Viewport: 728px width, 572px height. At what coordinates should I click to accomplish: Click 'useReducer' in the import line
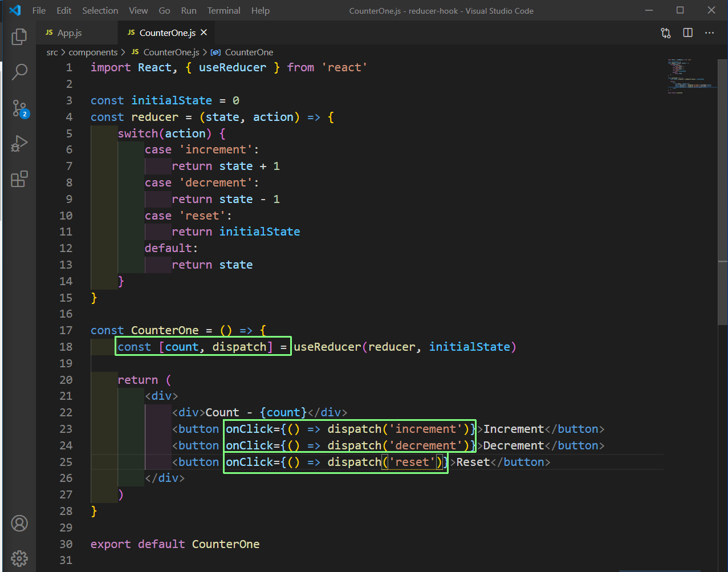[233, 67]
